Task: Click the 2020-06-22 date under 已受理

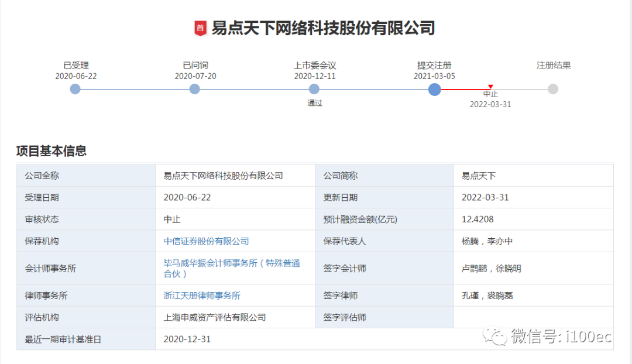Action: click(x=75, y=76)
